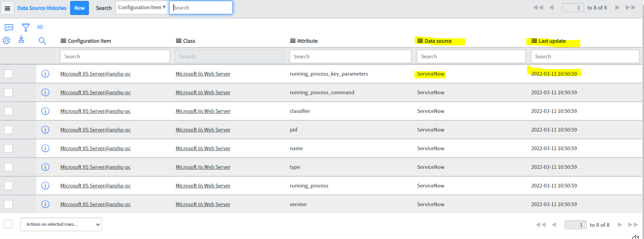644x239 pixels.
Task: Click the Attribute column search box
Action: (350, 56)
